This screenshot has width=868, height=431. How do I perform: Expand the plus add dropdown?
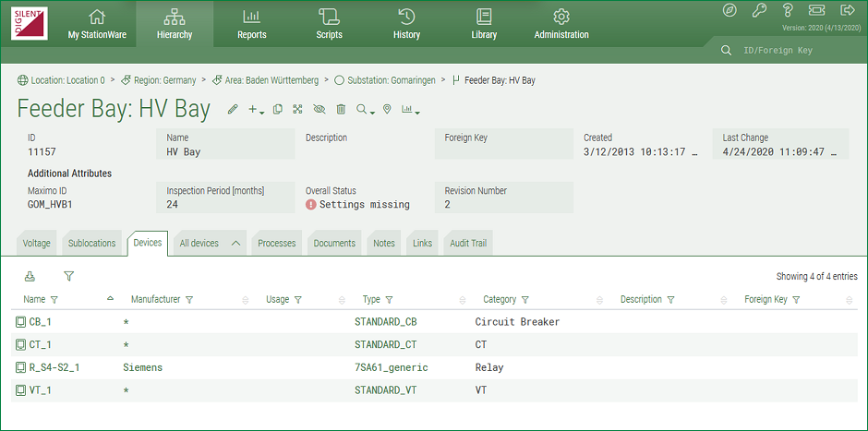(x=256, y=110)
